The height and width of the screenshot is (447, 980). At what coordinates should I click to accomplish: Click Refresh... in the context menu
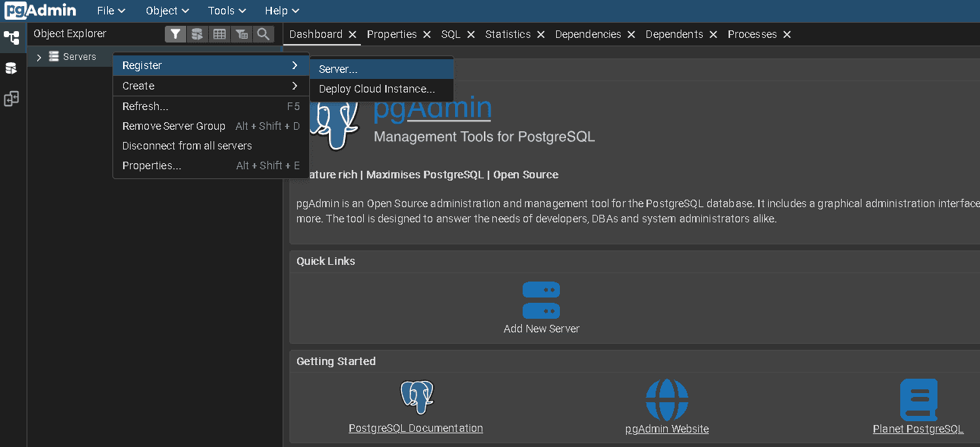[x=145, y=106]
